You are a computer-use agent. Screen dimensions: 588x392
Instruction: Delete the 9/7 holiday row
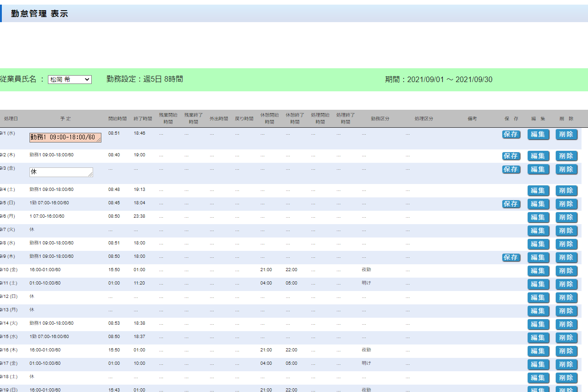pyautogui.click(x=566, y=231)
